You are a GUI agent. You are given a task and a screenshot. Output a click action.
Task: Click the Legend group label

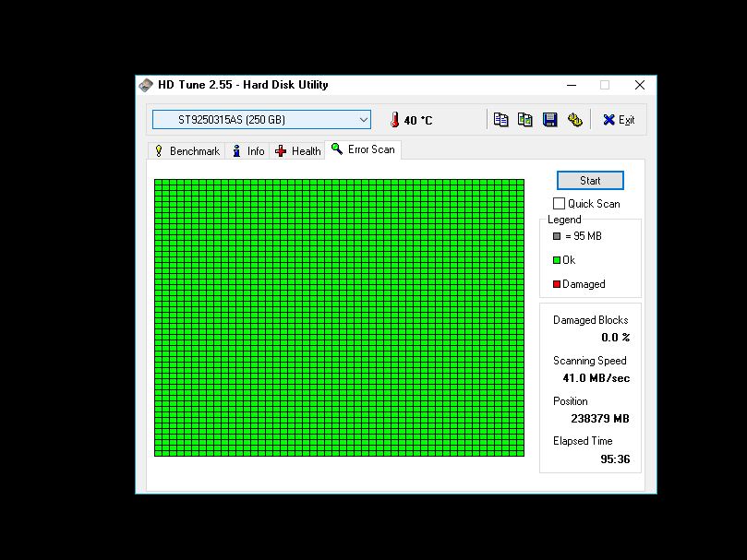[x=564, y=220]
